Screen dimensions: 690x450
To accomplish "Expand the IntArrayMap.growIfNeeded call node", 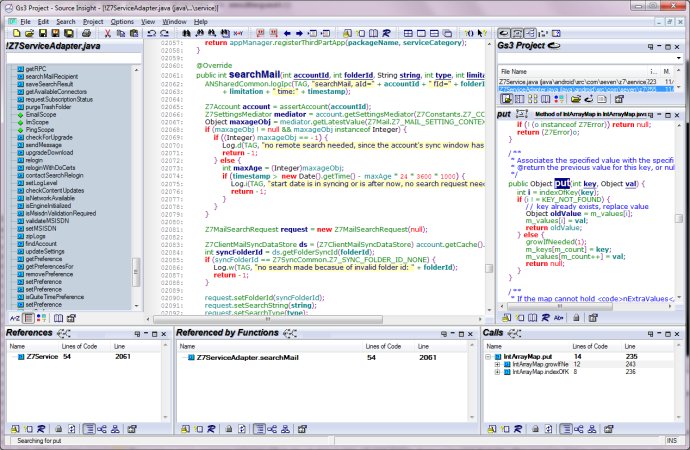I will [x=498, y=364].
